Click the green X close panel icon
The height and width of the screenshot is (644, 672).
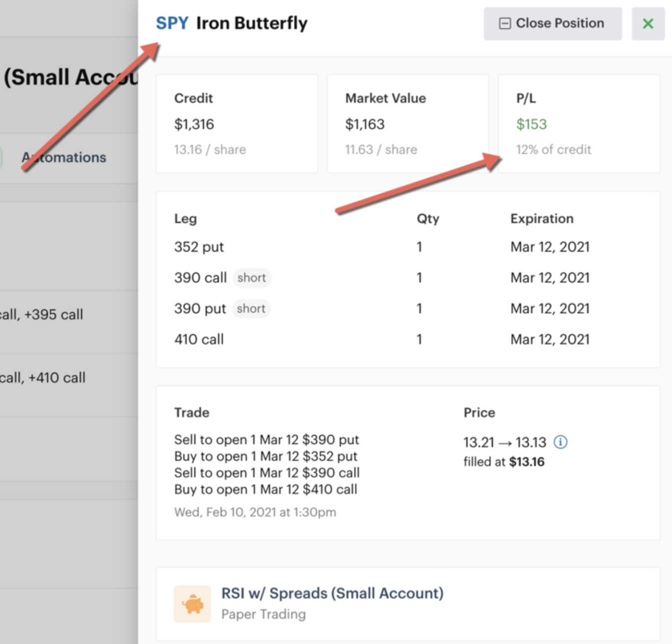pyautogui.click(x=648, y=23)
